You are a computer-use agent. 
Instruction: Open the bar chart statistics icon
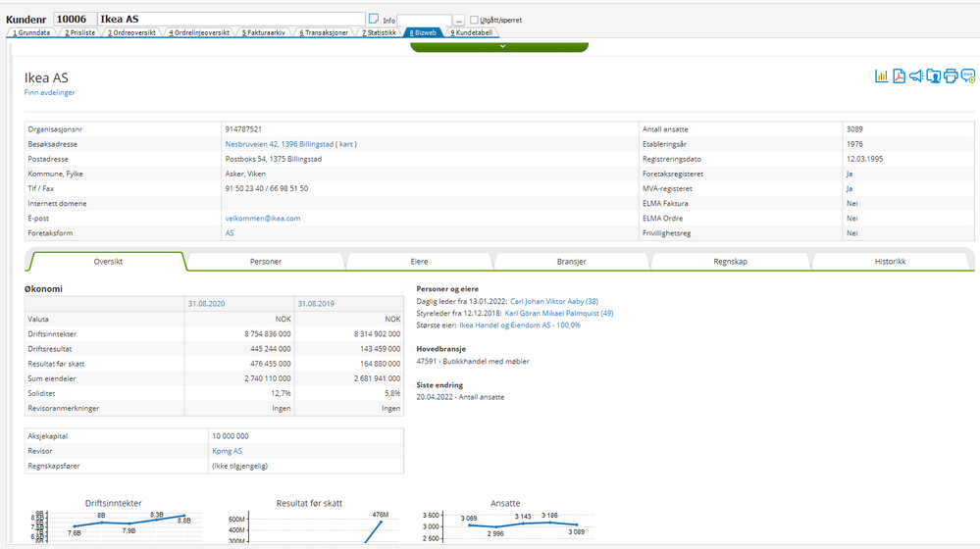[x=881, y=76]
